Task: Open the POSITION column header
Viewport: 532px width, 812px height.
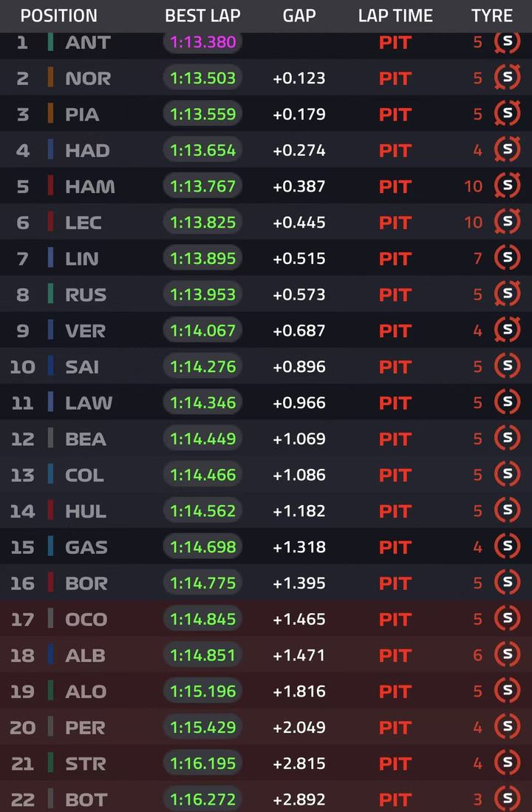Action: (58, 16)
